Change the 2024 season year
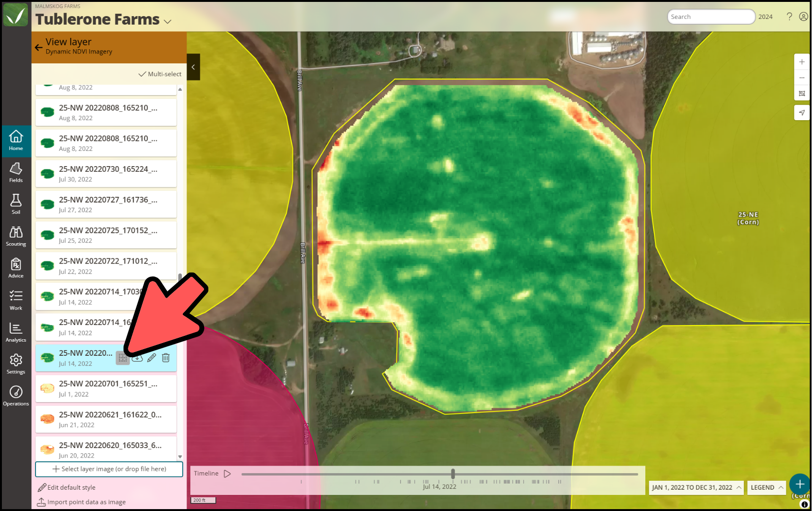Image resolution: width=812 pixels, height=511 pixels. [x=765, y=17]
